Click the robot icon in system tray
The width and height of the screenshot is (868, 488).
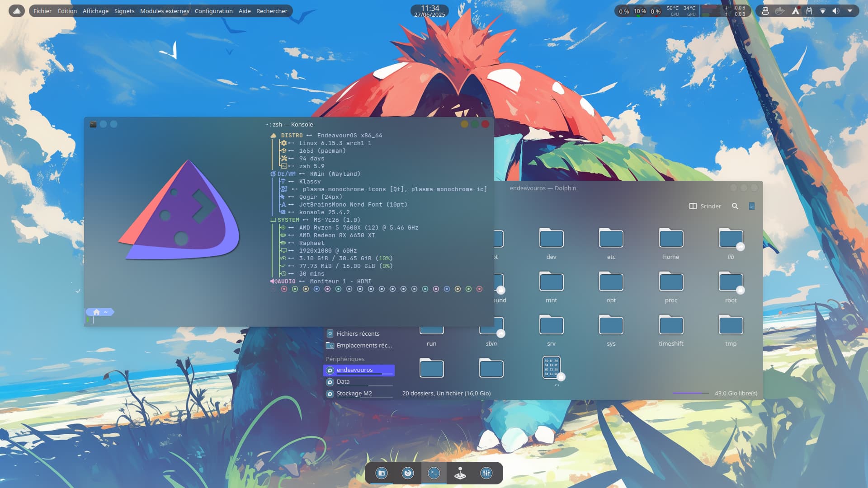[x=765, y=11]
